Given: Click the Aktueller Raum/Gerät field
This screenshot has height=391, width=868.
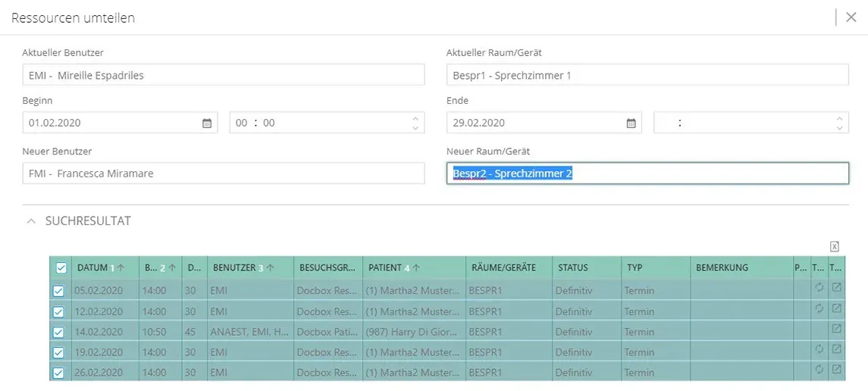Looking at the screenshot, I should [647, 75].
